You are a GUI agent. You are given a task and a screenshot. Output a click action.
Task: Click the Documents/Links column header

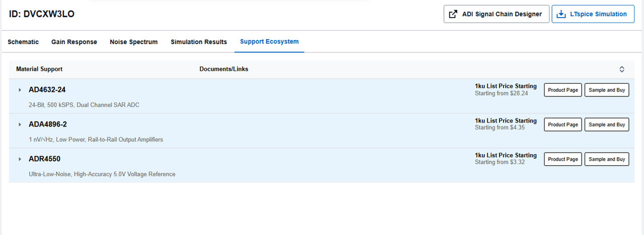[224, 69]
